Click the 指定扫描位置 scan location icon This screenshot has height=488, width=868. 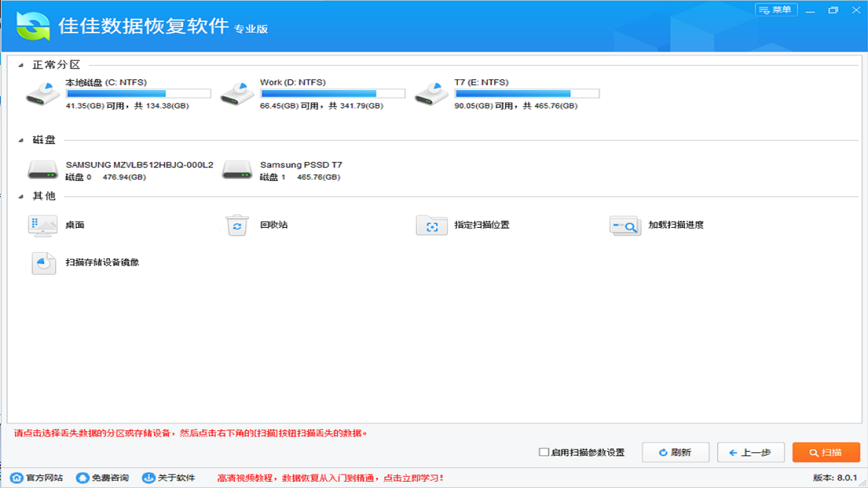click(432, 225)
